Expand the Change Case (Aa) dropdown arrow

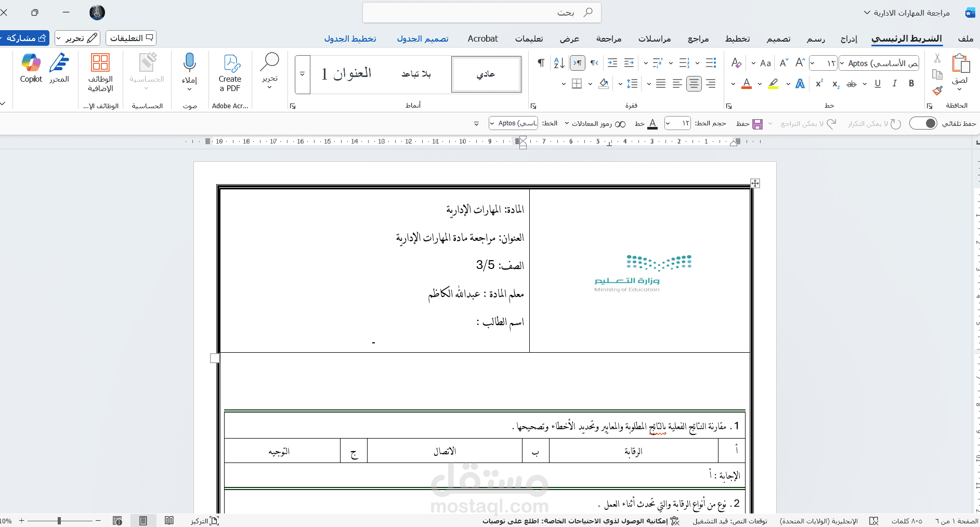(x=753, y=63)
